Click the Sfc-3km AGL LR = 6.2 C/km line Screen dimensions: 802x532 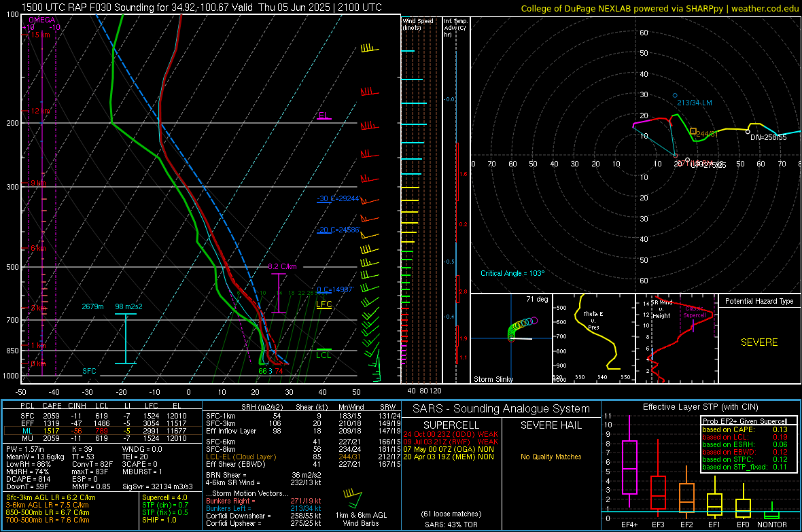point(51,497)
